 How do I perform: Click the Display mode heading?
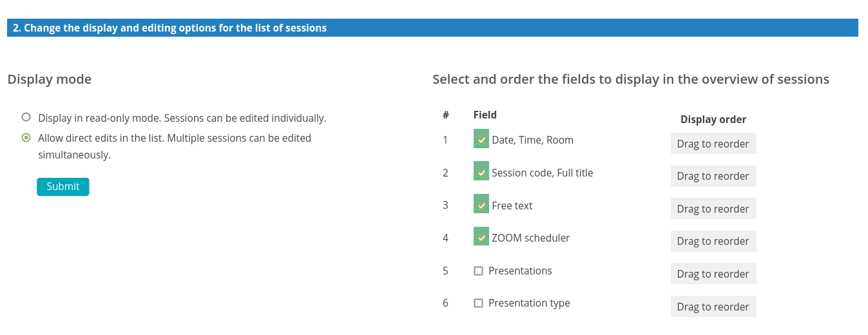tap(50, 79)
